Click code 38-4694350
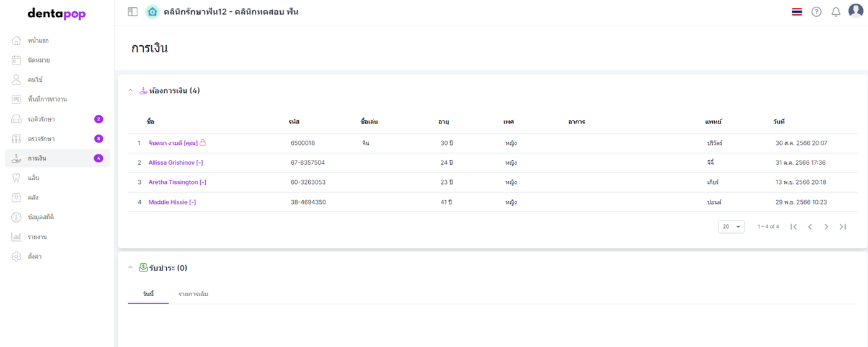 (308, 202)
